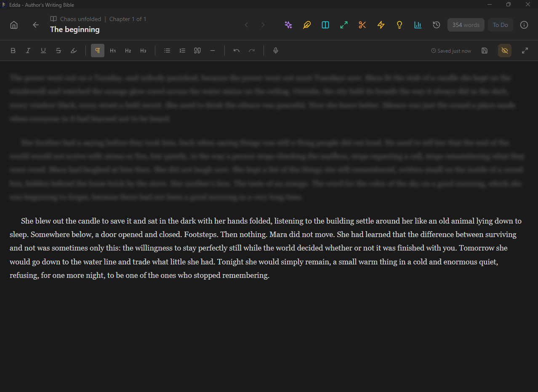Minimize the Edda window
Screen dimensions: 538x392
(x=490, y=4)
